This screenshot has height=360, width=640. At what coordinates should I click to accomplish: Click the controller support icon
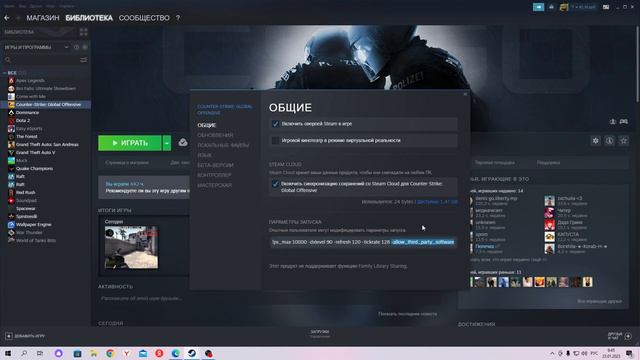tap(624, 122)
